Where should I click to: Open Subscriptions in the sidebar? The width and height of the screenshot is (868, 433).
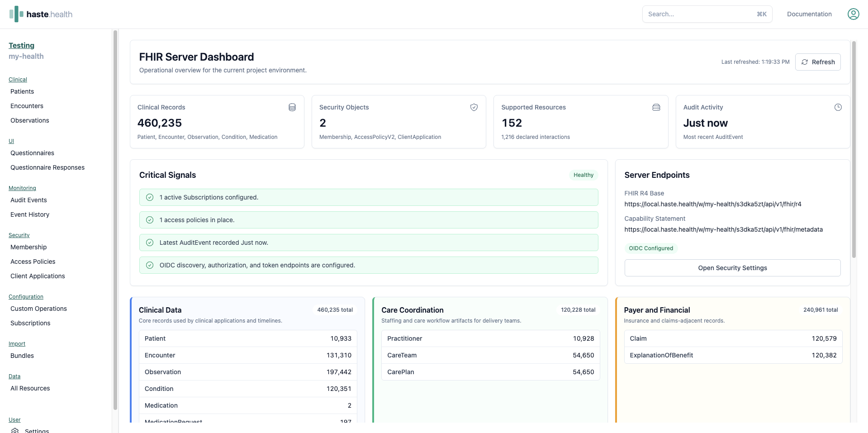tap(30, 323)
